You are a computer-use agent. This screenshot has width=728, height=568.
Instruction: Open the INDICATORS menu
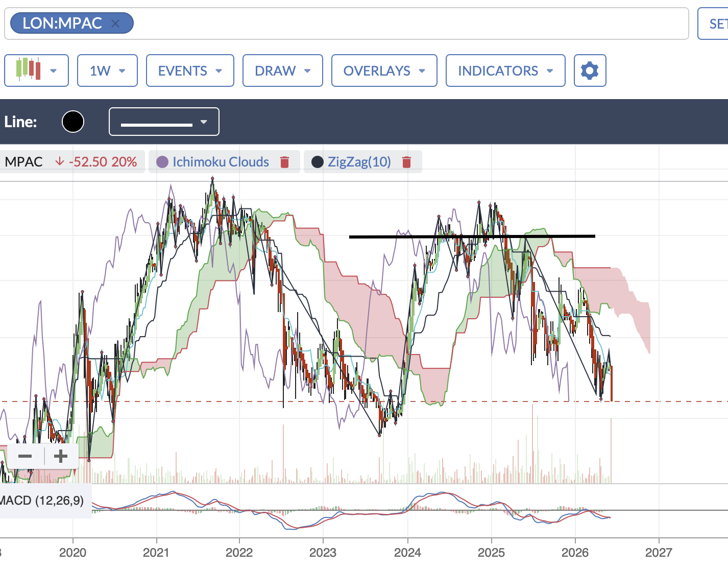click(505, 70)
